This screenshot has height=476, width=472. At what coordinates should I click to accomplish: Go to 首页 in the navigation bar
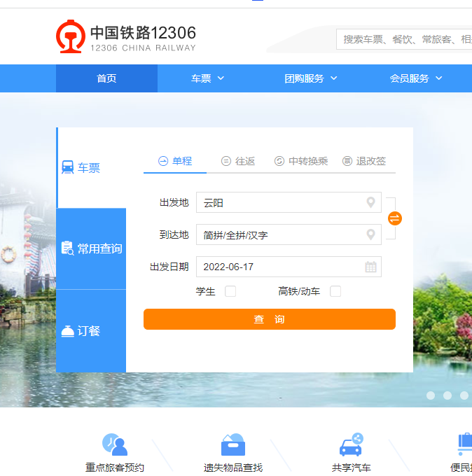pyautogui.click(x=106, y=78)
